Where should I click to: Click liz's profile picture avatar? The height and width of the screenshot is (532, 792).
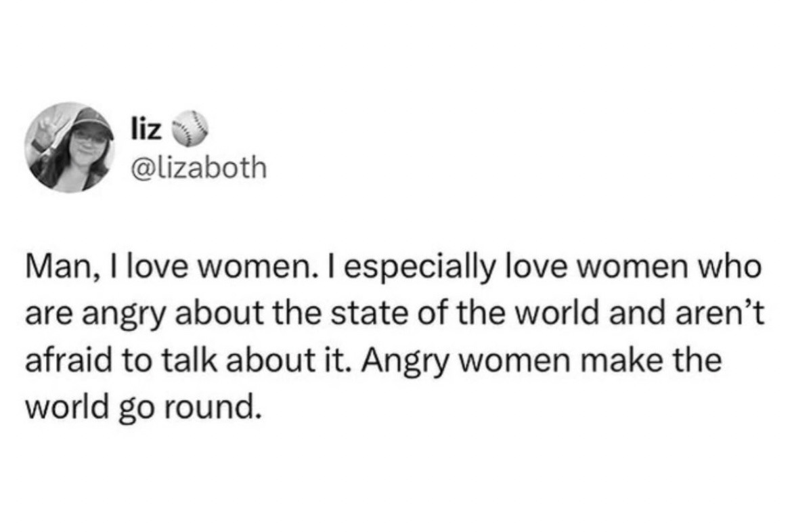tap(70, 147)
